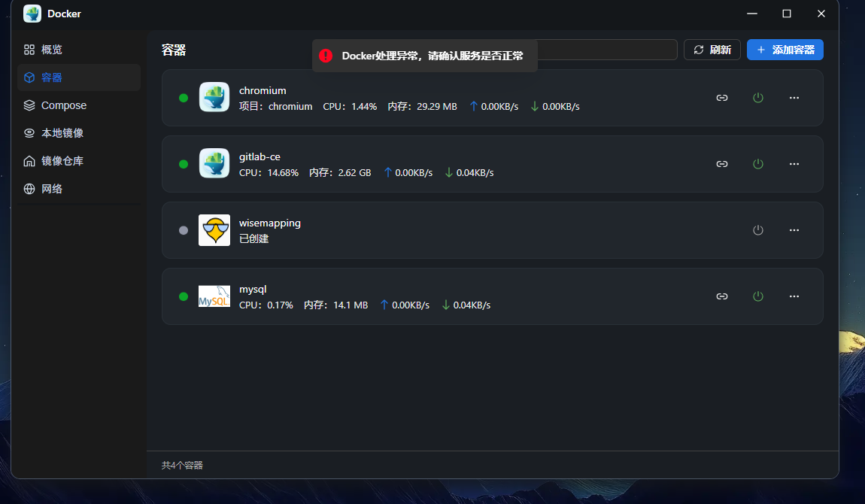Click mysql's CPU 0.17% value

[x=266, y=305]
